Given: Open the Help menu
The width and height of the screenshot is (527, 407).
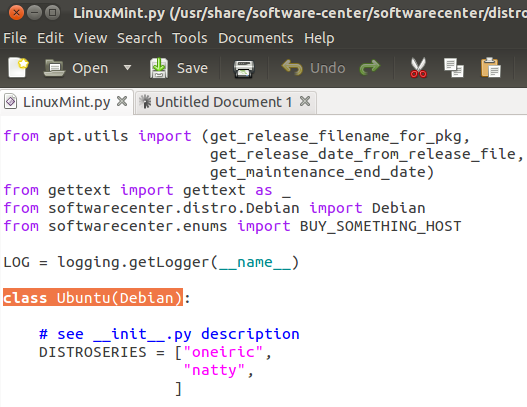Looking at the screenshot, I should 319,38.
